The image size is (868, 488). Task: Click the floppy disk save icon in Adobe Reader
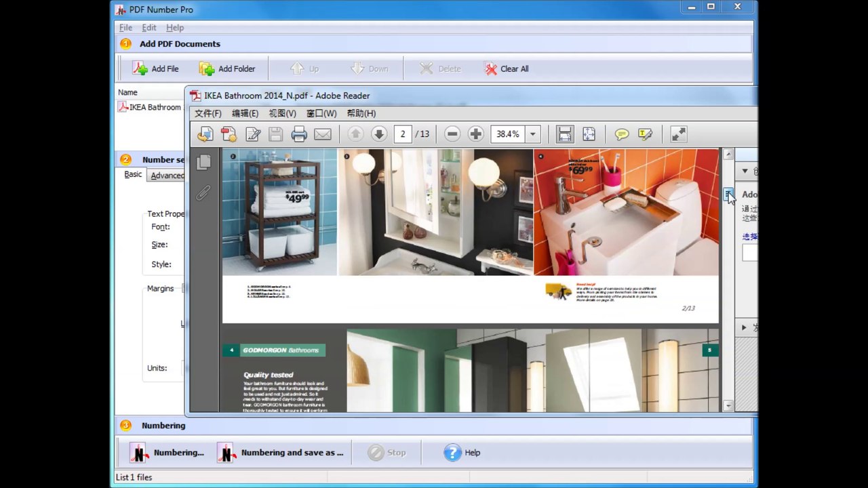tap(275, 134)
